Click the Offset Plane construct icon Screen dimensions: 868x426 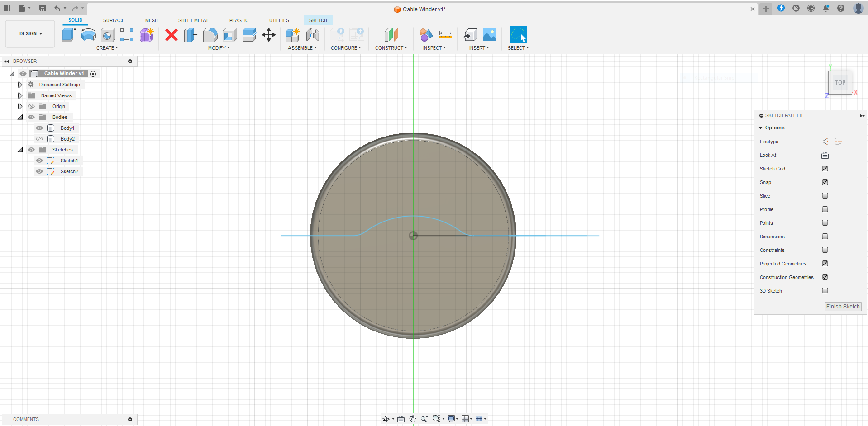pyautogui.click(x=391, y=35)
